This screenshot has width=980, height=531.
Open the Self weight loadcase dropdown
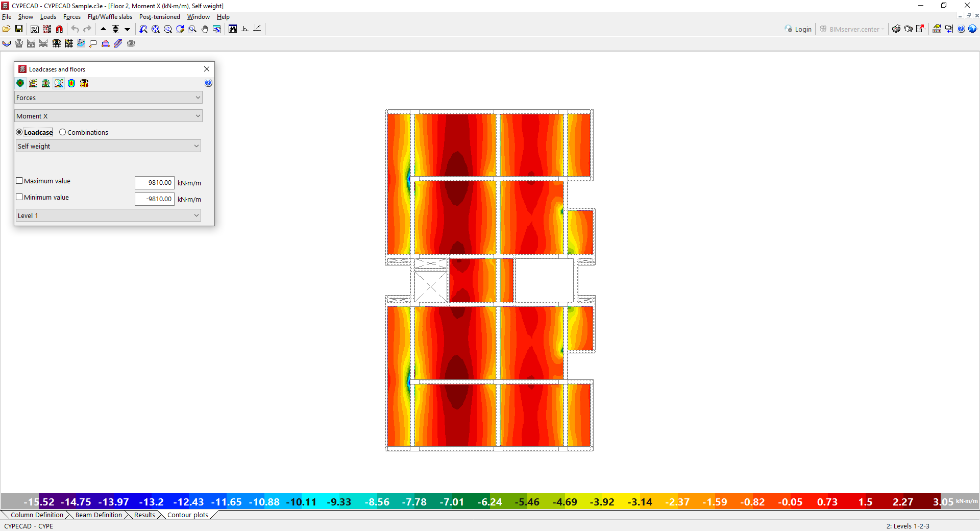108,146
